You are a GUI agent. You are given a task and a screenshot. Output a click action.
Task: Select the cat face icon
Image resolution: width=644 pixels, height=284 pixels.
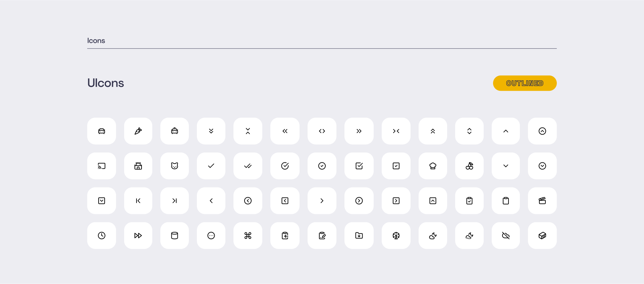pyautogui.click(x=174, y=166)
